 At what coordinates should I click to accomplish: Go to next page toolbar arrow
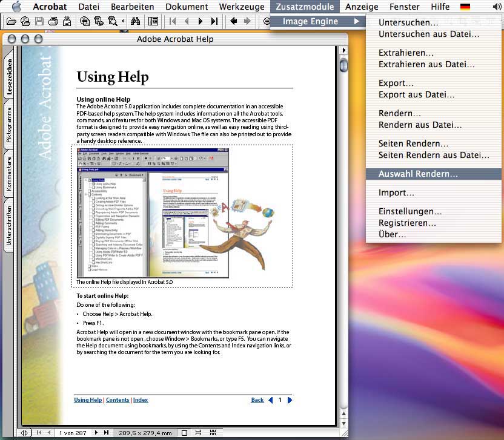[201, 21]
